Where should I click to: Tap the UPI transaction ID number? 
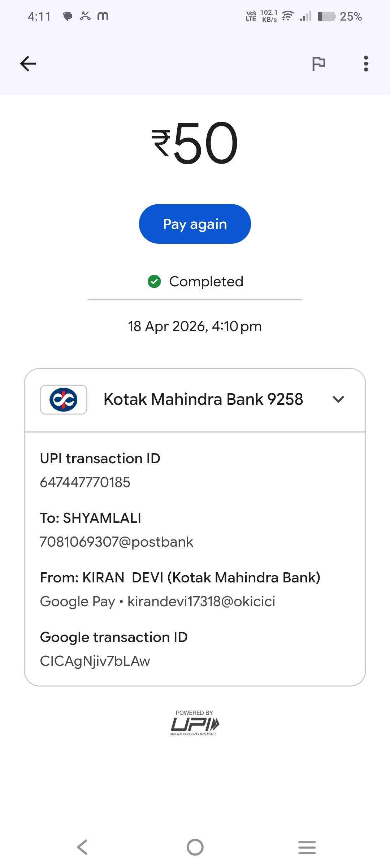[x=85, y=482]
